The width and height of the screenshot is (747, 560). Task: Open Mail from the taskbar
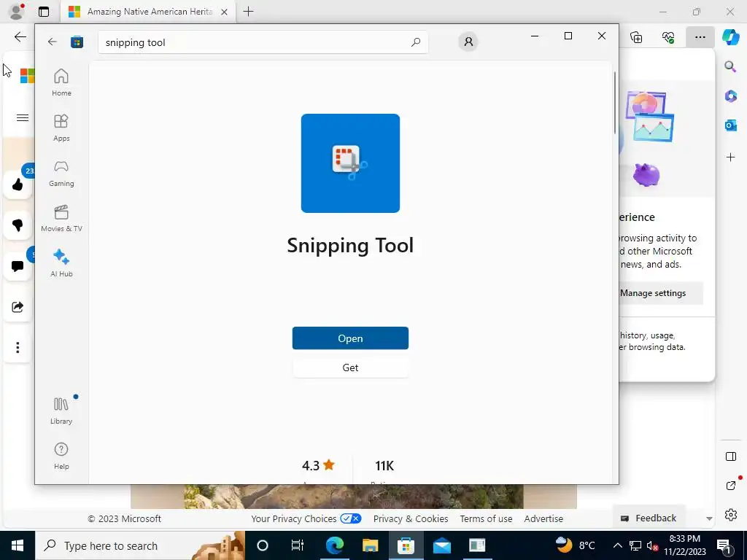[x=441, y=545]
